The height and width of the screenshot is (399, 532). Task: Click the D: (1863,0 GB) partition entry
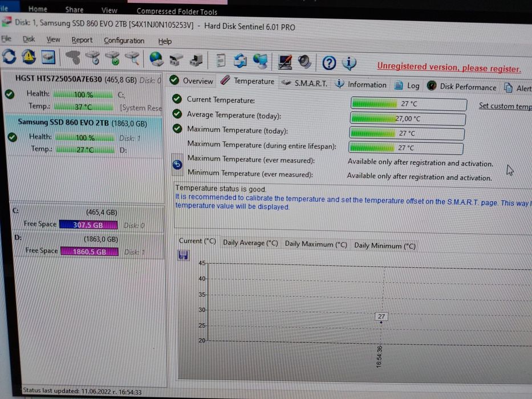(x=89, y=245)
